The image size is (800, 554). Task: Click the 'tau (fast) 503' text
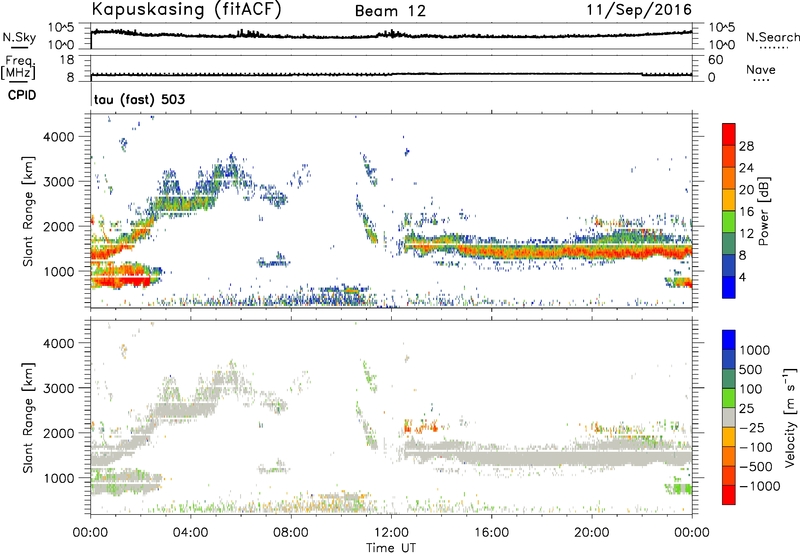point(139,99)
